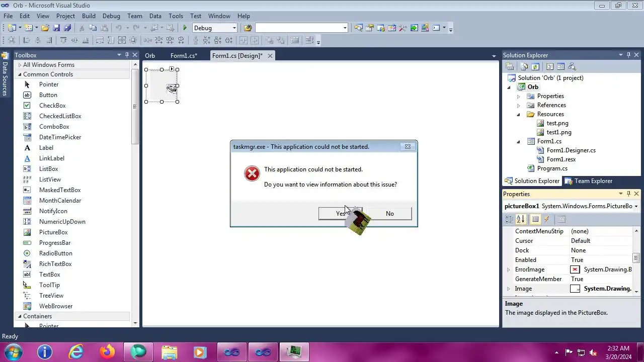Click the pictureBox1 smart tag arrow on the form

tap(172, 69)
